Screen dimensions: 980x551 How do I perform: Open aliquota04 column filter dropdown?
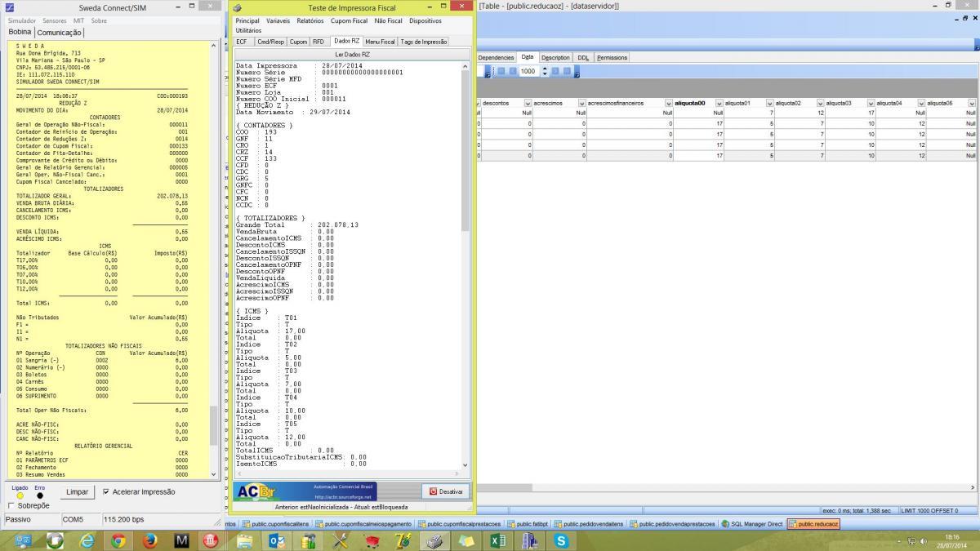coord(921,104)
